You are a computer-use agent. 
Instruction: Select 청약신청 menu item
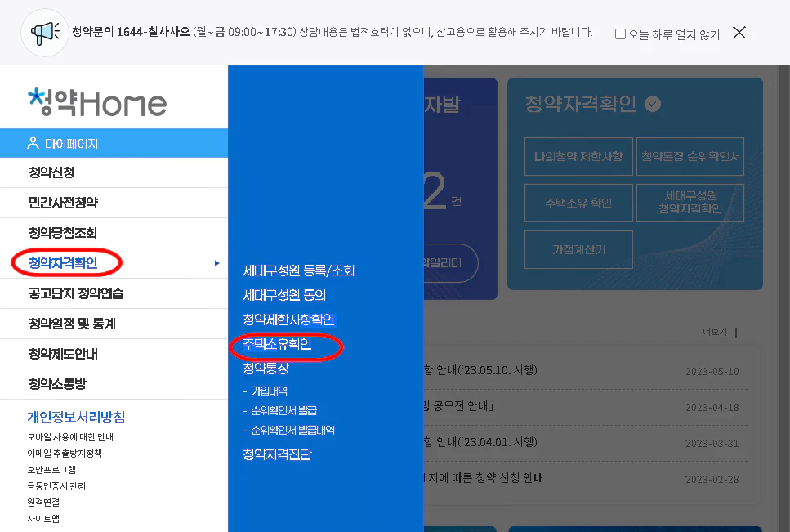point(114,172)
